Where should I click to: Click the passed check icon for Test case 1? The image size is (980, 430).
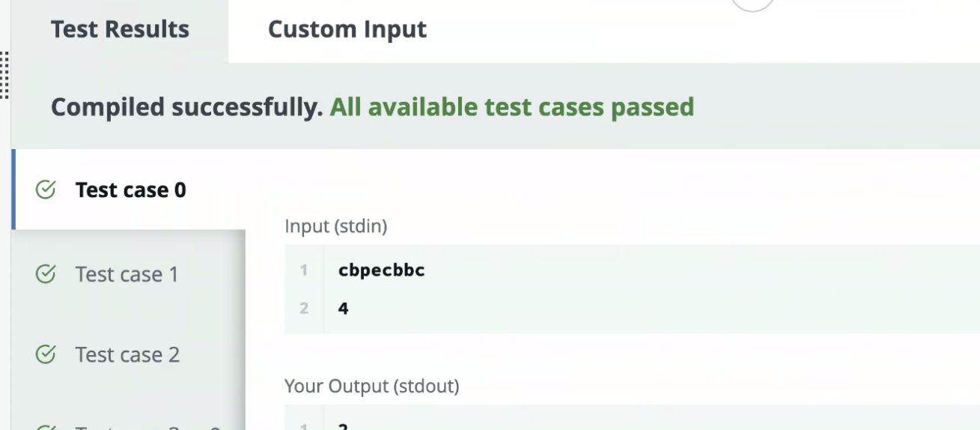click(46, 274)
